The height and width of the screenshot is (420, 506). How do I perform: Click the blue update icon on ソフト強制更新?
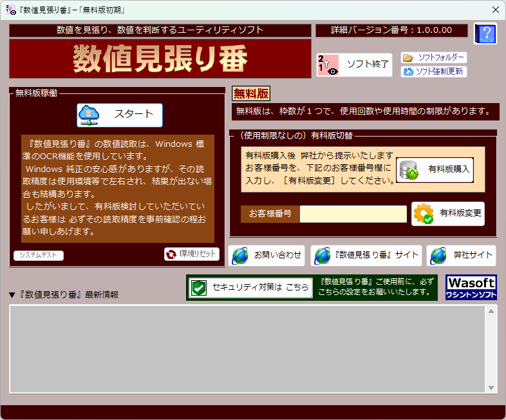coord(409,72)
